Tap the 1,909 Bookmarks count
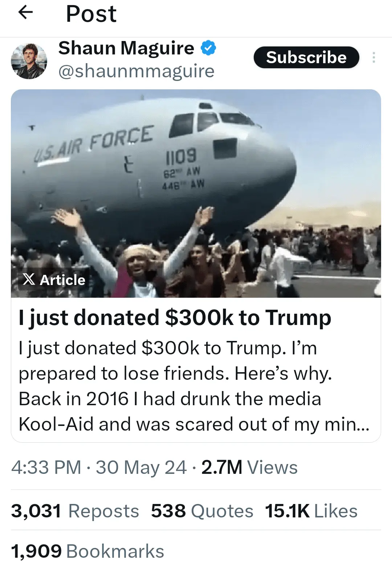 point(87,551)
